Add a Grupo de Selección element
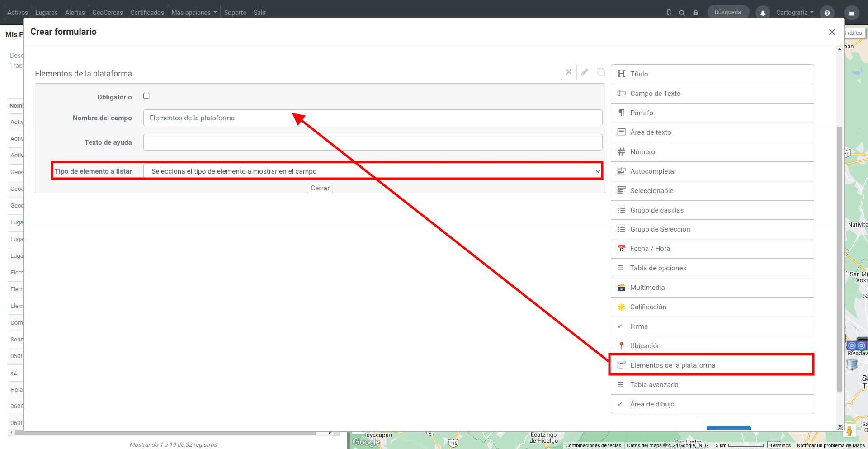This screenshot has width=868, height=449. 712,229
